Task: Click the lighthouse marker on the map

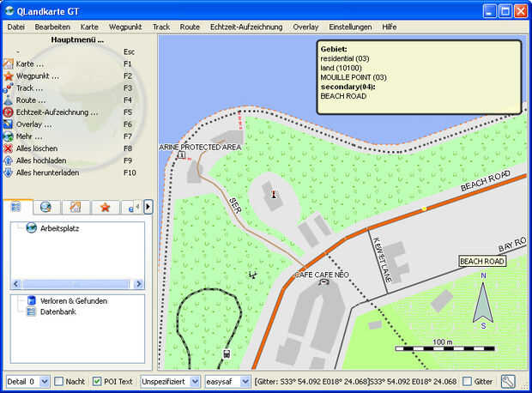Action: tap(274, 195)
